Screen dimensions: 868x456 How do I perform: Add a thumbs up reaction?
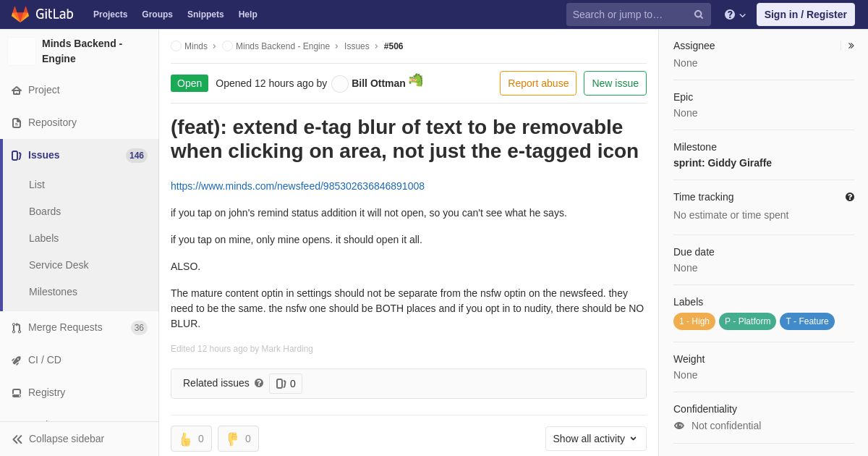(x=192, y=439)
